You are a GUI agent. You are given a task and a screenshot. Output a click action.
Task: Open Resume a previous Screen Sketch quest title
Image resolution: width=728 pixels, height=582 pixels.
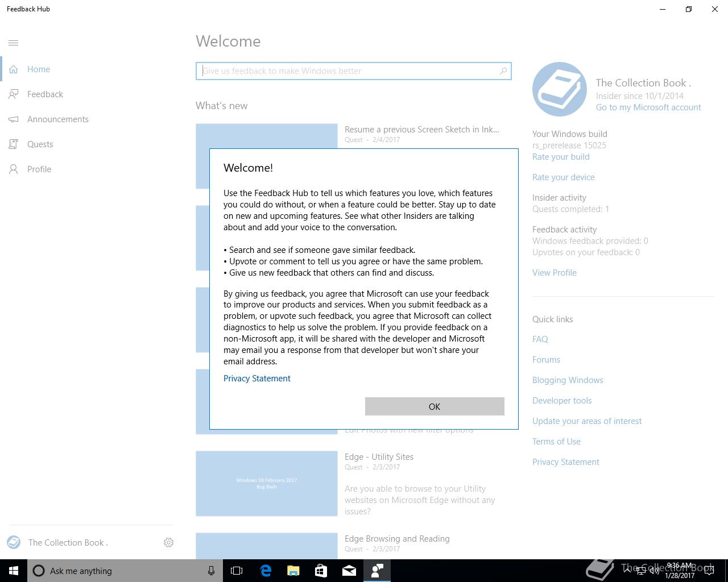(422, 130)
